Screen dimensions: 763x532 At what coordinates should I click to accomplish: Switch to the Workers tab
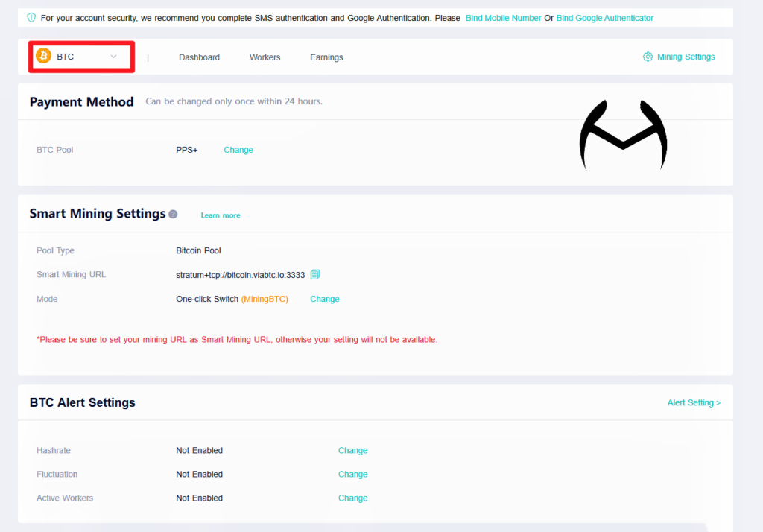pos(265,57)
